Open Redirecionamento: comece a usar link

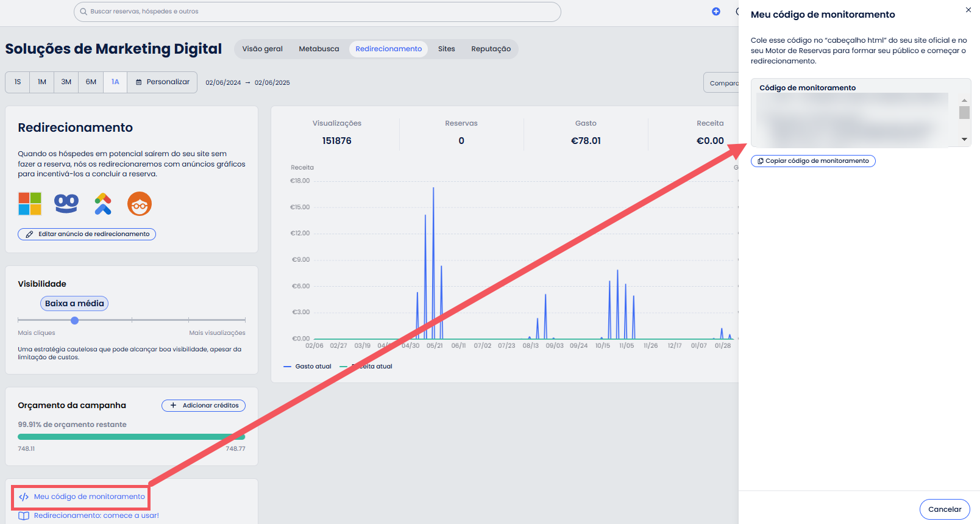click(x=96, y=515)
